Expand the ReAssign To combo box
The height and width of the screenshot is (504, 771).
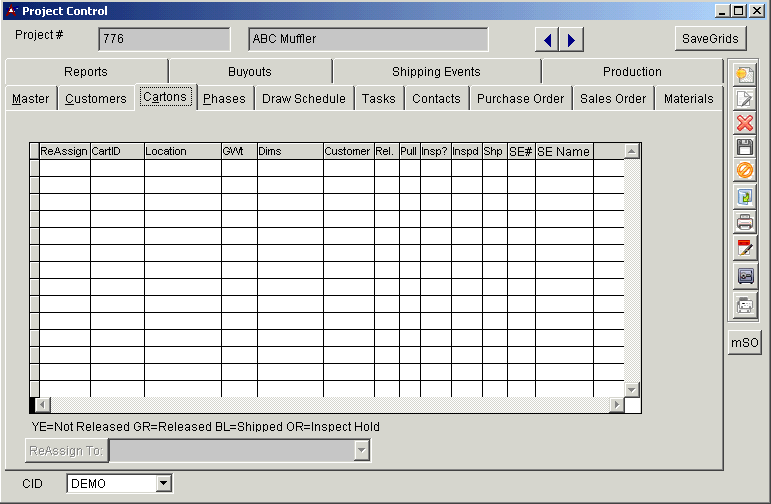362,451
